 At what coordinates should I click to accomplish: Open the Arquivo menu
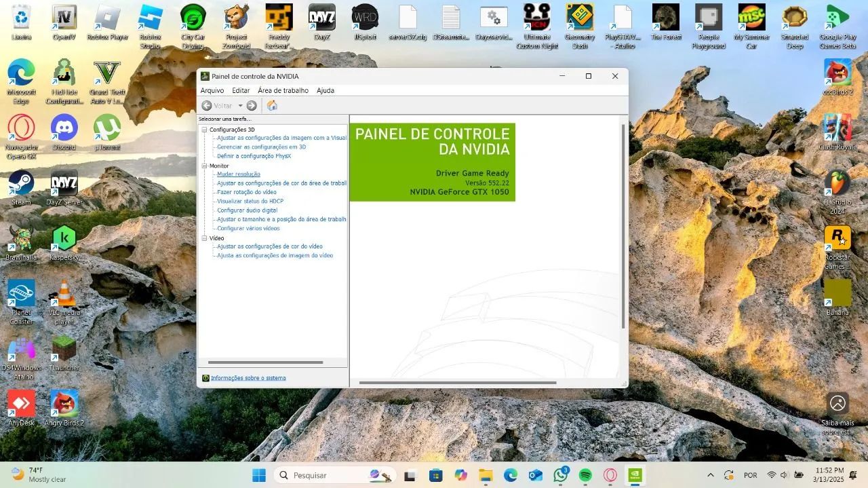[212, 90]
